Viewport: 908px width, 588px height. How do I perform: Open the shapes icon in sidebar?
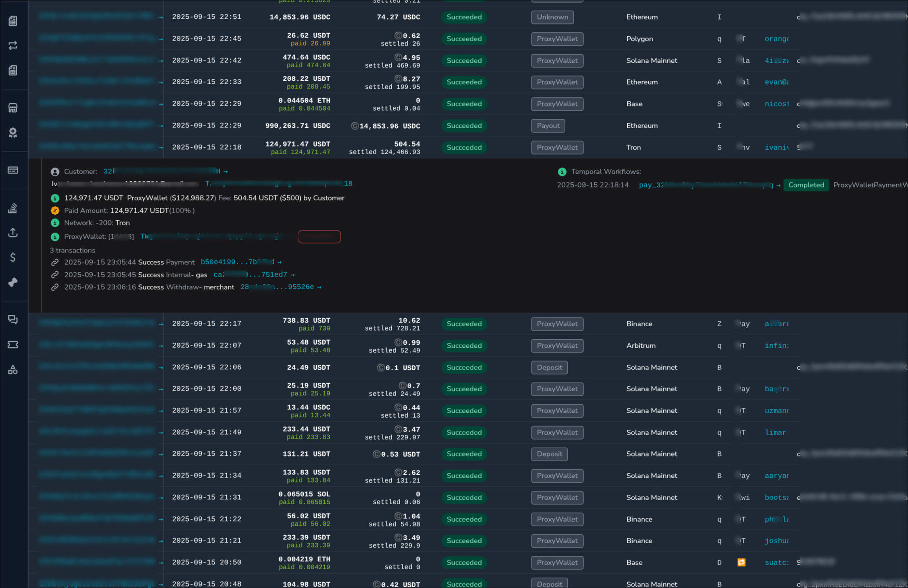(x=13, y=370)
